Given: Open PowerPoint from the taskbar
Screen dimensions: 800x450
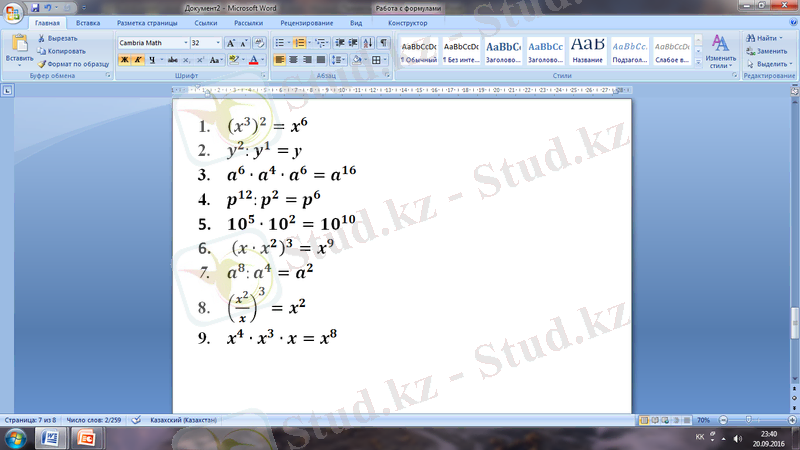Looking at the screenshot, I should click(x=86, y=438).
